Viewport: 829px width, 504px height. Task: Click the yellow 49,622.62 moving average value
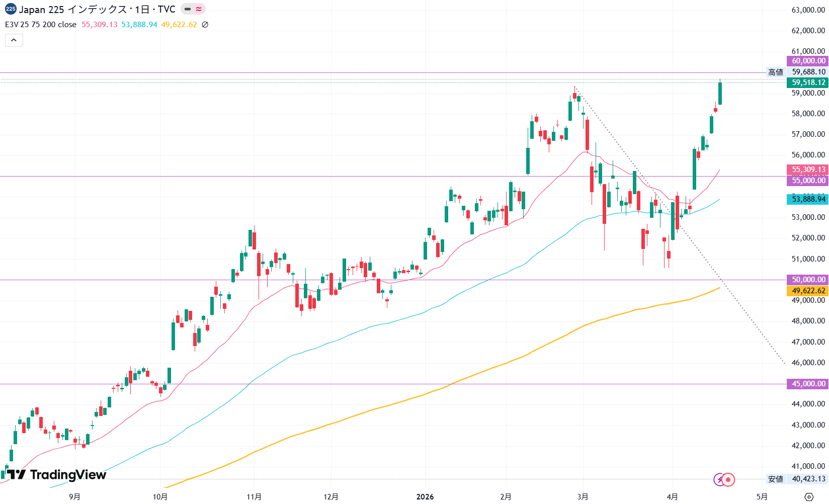(x=179, y=25)
